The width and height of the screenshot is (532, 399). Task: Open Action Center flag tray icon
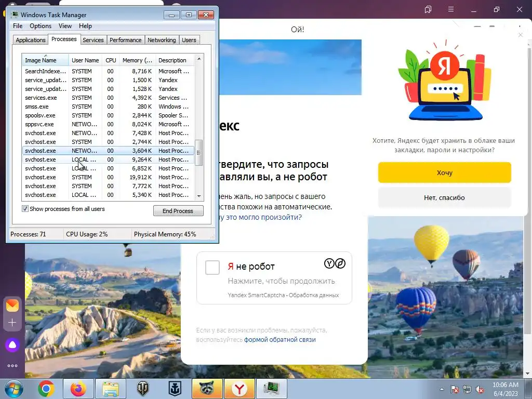tap(454, 389)
